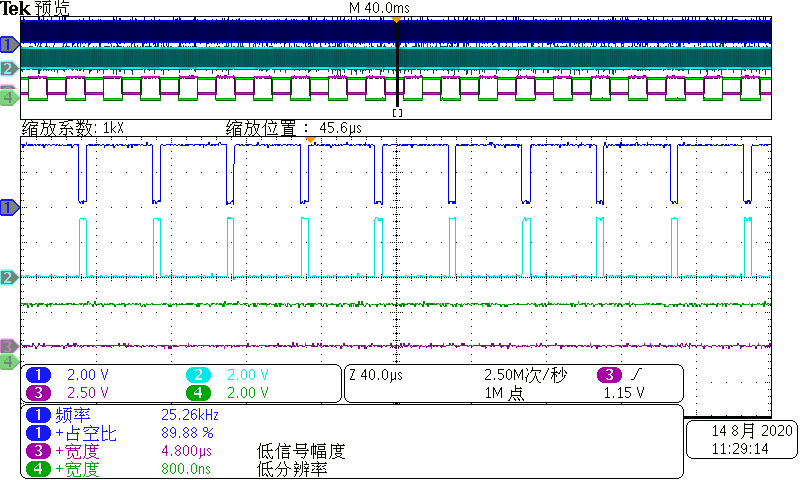Click the 2.50M次/秒 sample rate readout
This screenshot has width=800, height=480.
click(526, 375)
